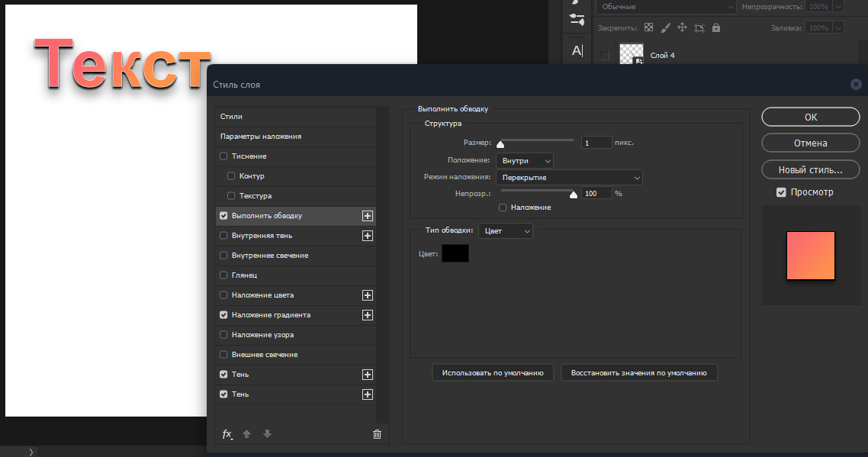
Task: Add another Stroke effect with plus icon
Action: 368,216
